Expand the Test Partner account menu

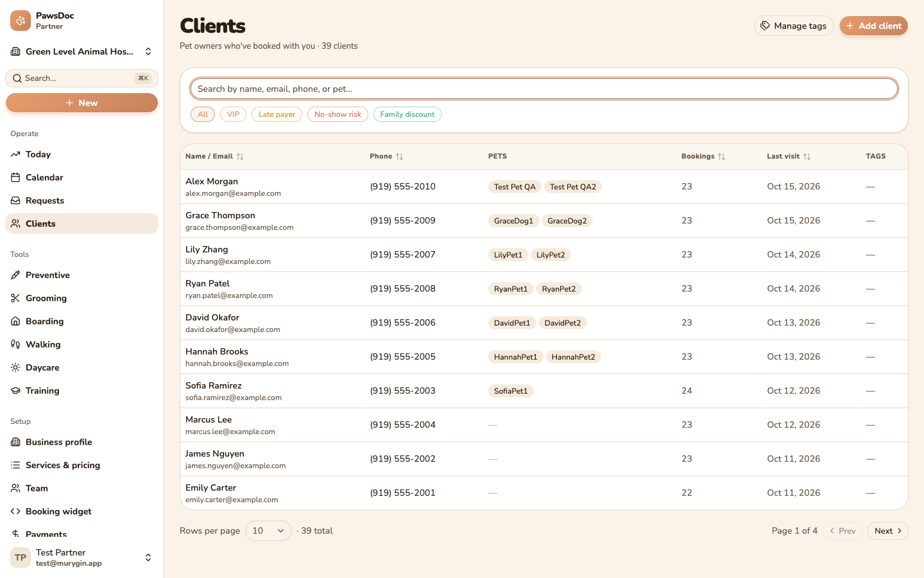81,557
